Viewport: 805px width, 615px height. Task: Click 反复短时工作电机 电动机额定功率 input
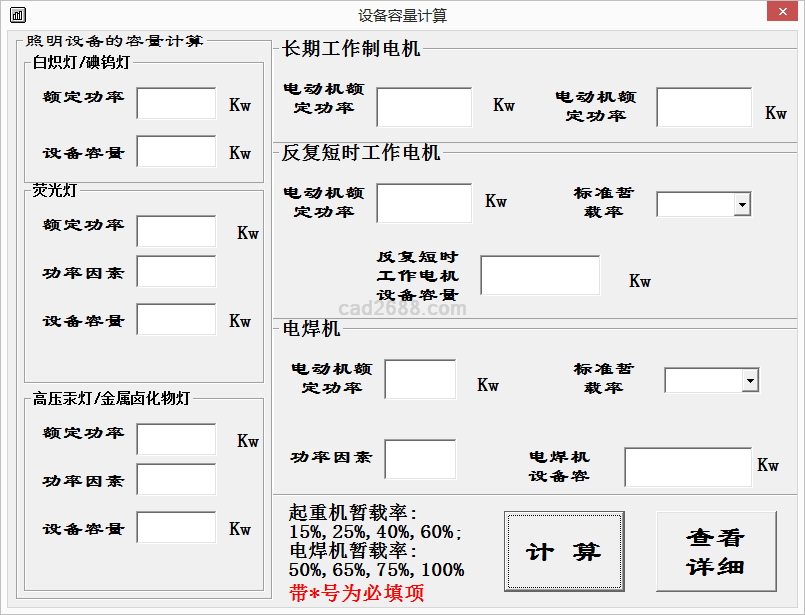coord(424,203)
